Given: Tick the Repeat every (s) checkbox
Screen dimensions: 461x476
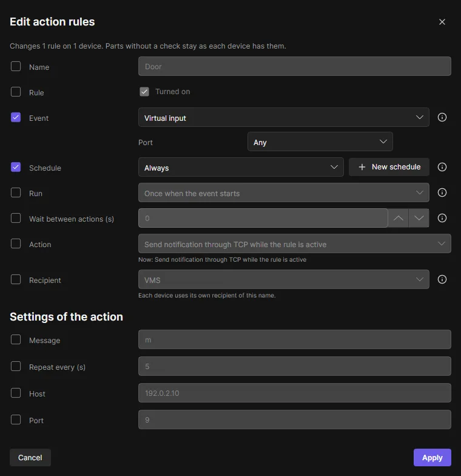Looking at the screenshot, I should (16, 366).
